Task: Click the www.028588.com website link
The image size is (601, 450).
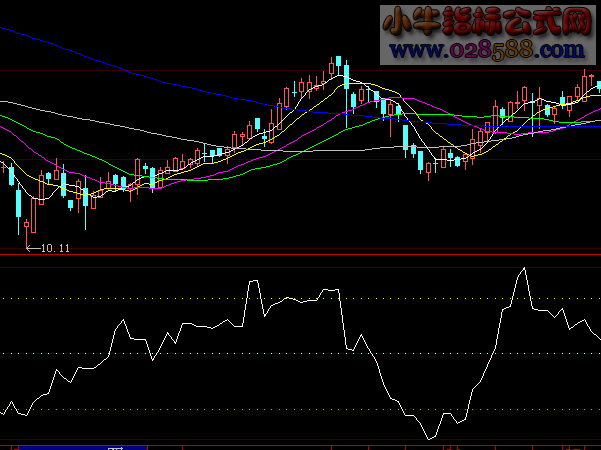Action: click(x=486, y=49)
